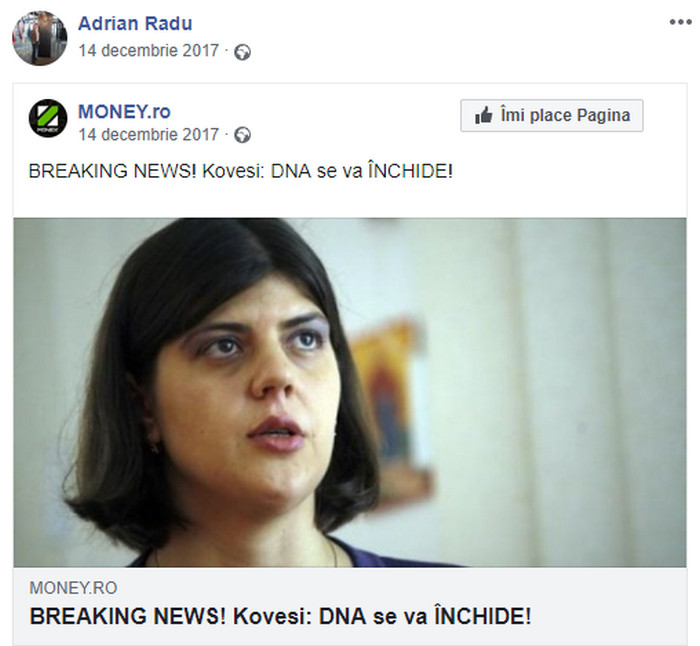Select the post caption text above the photo

click(x=241, y=171)
